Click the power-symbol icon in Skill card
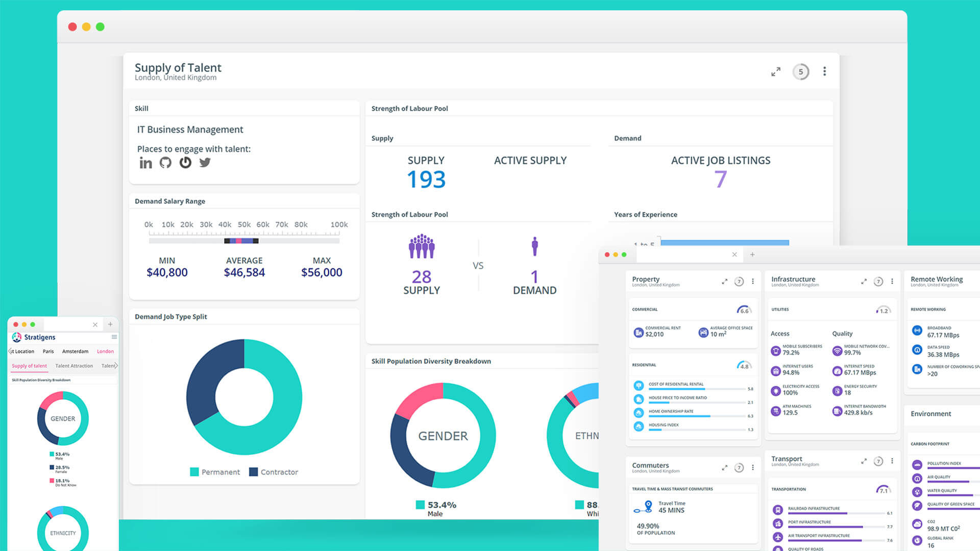 (x=185, y=163)
